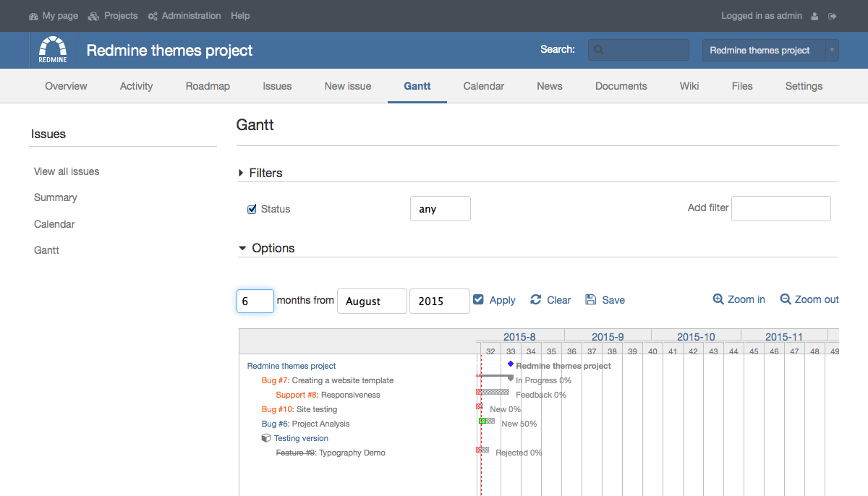This screenshot has height=496, width=868.
Task: Open the project switcher dropdown arrow
Action: [832, 50]
